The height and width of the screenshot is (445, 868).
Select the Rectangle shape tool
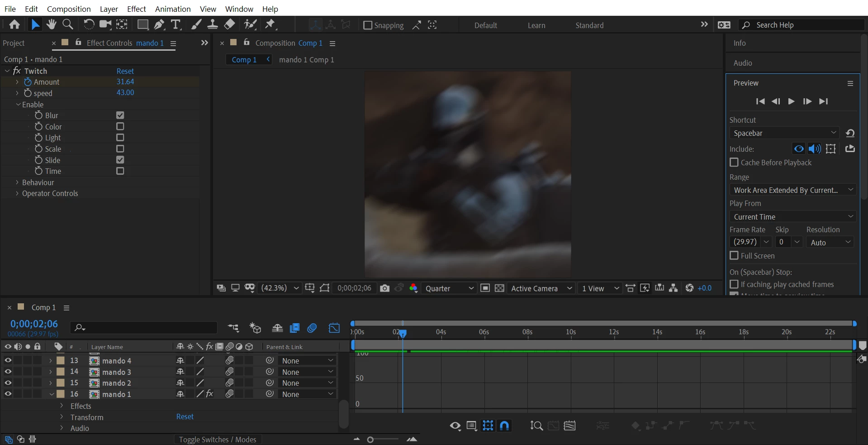143,24
